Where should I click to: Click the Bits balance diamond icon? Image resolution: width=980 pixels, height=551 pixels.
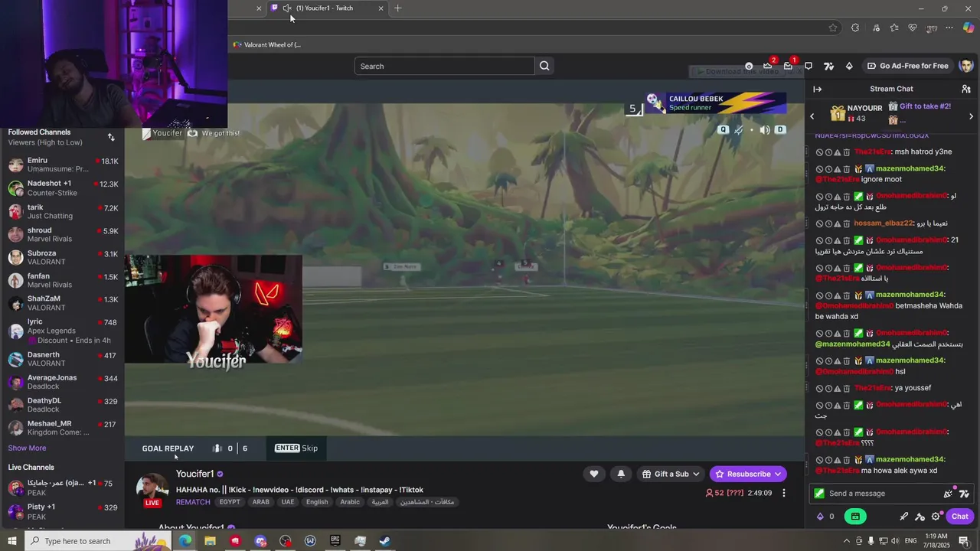820,517
